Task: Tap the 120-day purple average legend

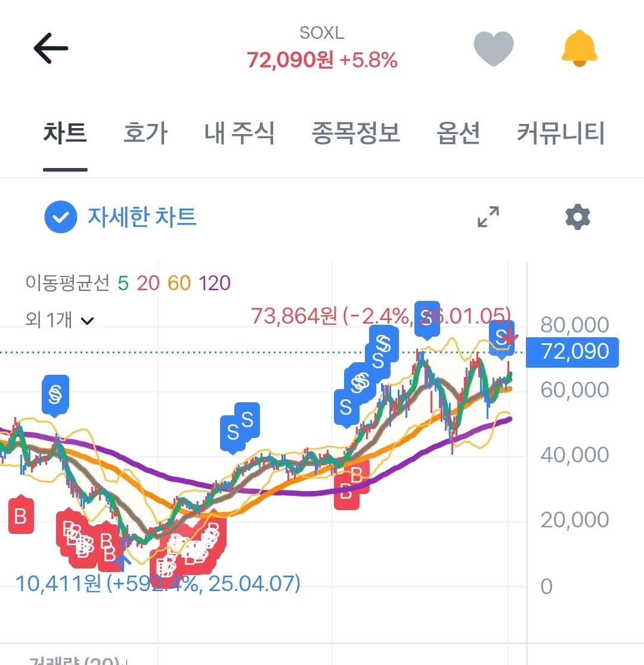Action: [215, 282]
